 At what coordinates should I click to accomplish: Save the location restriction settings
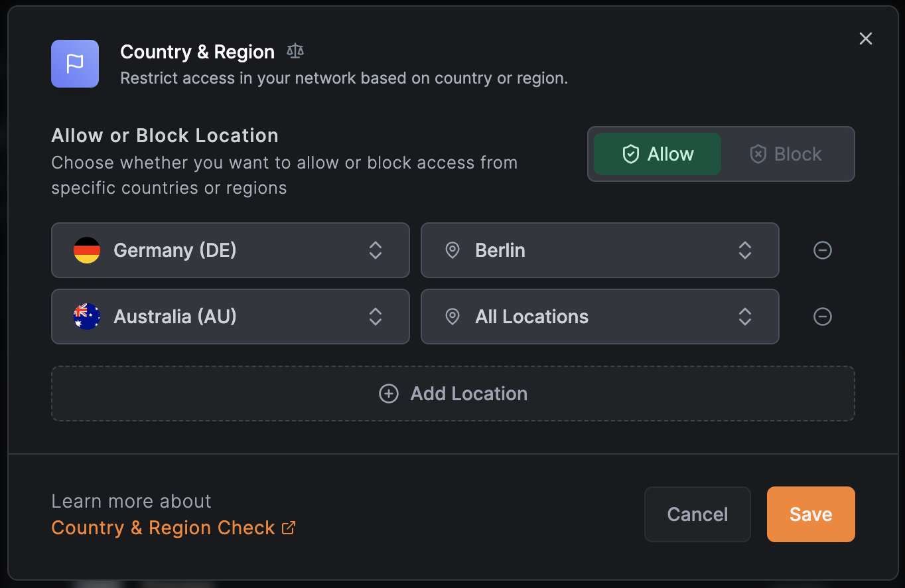pos(810,514)
